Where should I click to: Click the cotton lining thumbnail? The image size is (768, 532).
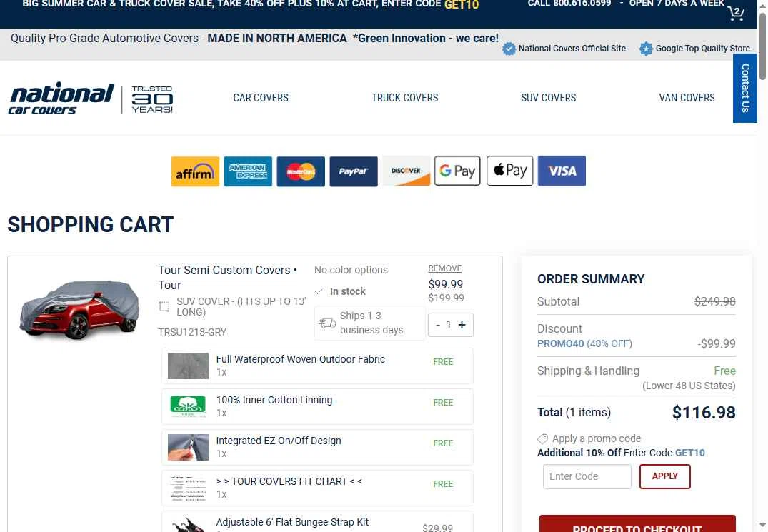(188, 407)
